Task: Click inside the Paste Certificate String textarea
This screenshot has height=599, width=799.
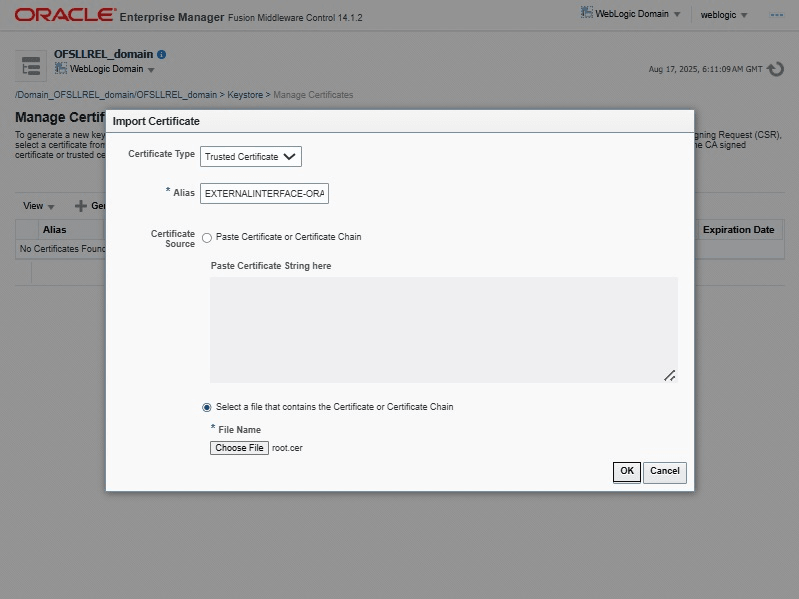Action: pyautogui.click(x=443, y=330)
